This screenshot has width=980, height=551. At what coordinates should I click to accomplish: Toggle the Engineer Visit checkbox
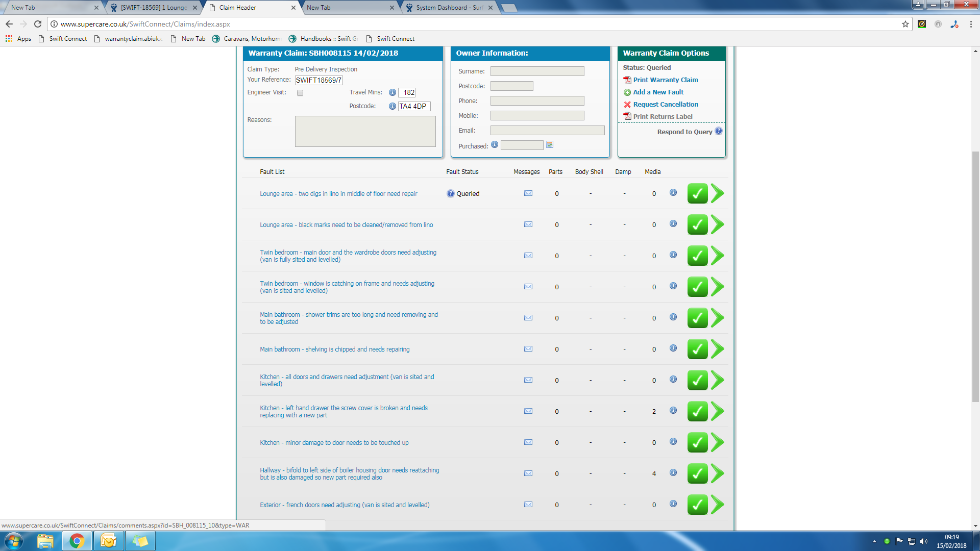300,93
